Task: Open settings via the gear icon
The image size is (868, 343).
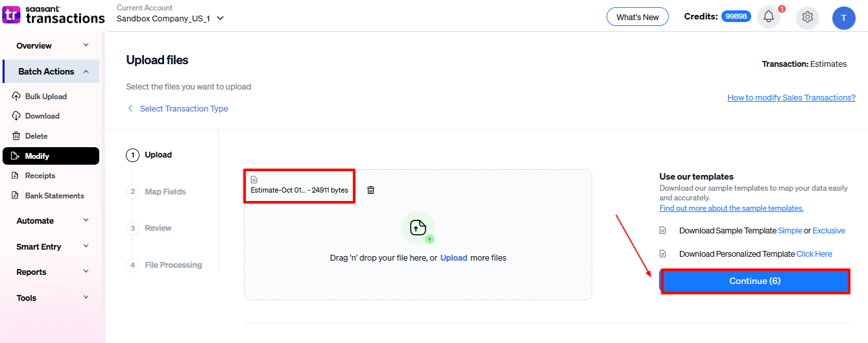Action: (x=808, y=18)
